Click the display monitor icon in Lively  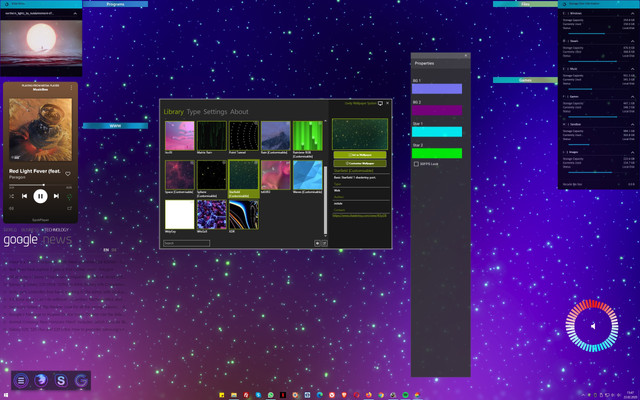pos(380,103)
